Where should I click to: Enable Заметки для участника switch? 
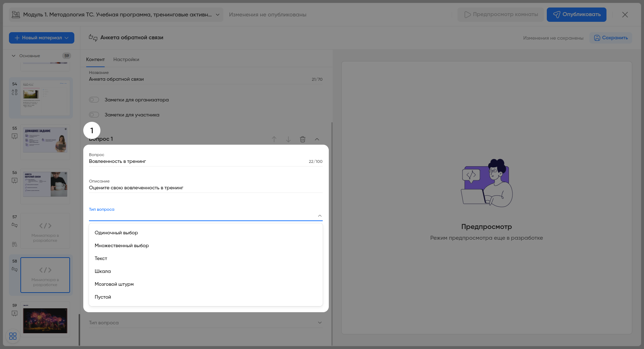point(94,115)
